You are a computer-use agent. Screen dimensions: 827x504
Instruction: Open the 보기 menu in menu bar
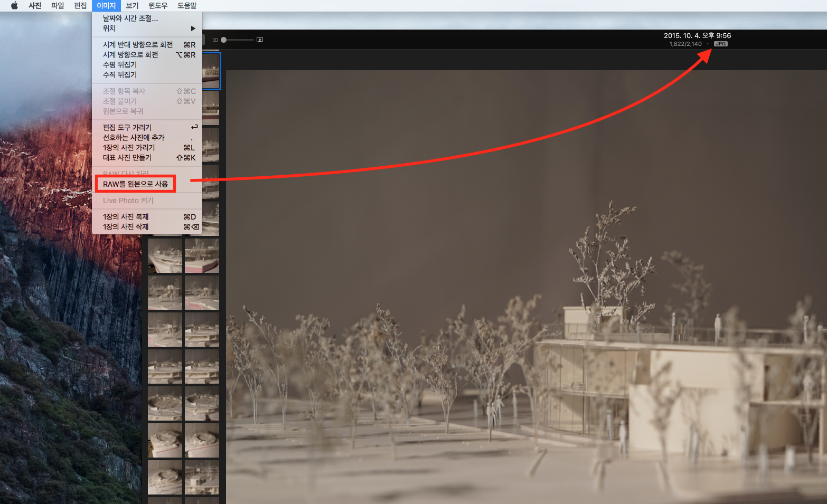pyautogui.click(x=132, y=6)
